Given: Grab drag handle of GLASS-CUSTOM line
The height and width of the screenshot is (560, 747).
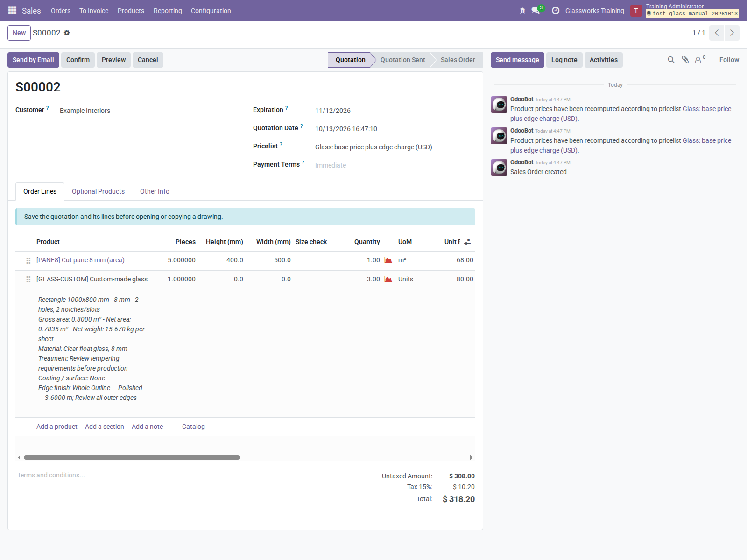Looking at the screenshot, I should click(x=28, y=279).
